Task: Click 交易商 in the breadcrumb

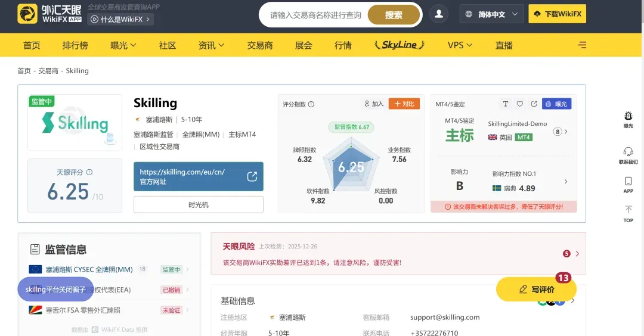Action: coord(48,70)
